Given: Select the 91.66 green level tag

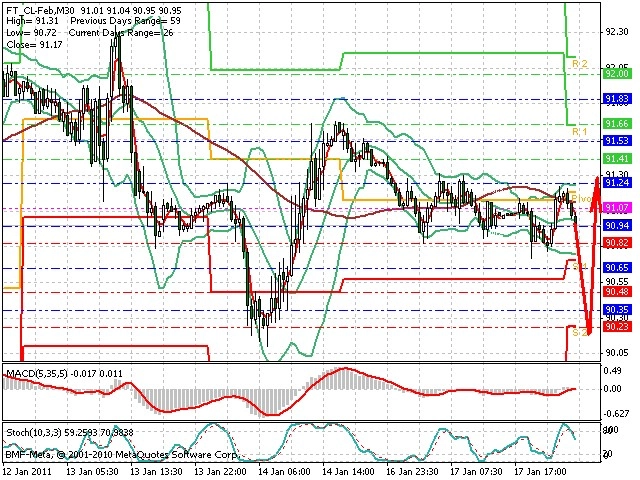Looking at the screenshot, I should [617, 124].
